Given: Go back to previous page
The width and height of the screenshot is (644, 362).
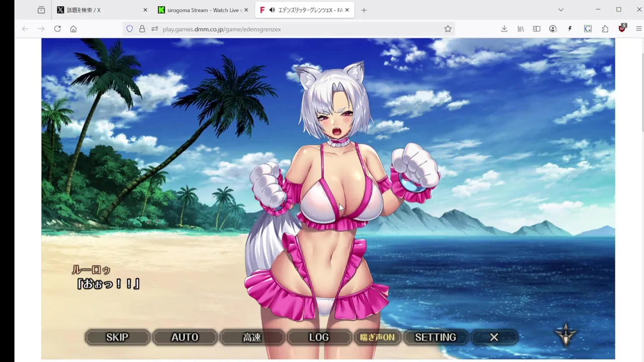Looking at the screenshot, I should click(x=25, y=29).
